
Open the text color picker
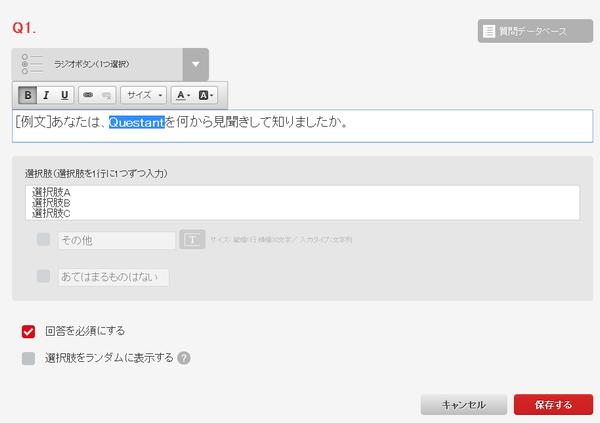(x=182, y=95)
